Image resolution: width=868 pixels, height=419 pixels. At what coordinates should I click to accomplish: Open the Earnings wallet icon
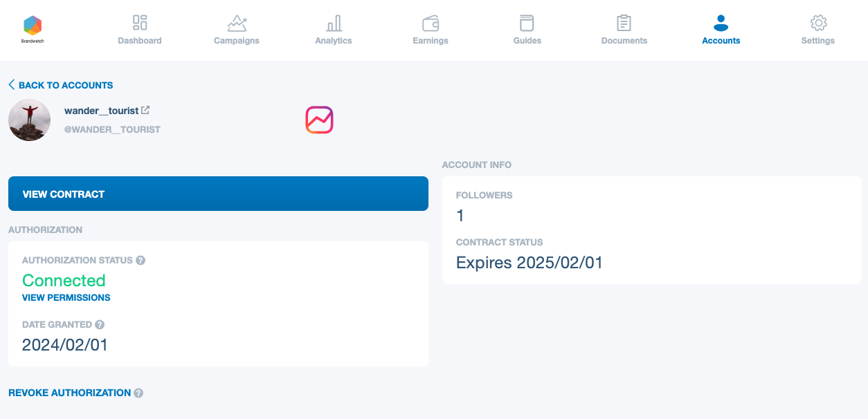[x=431, y=24]
